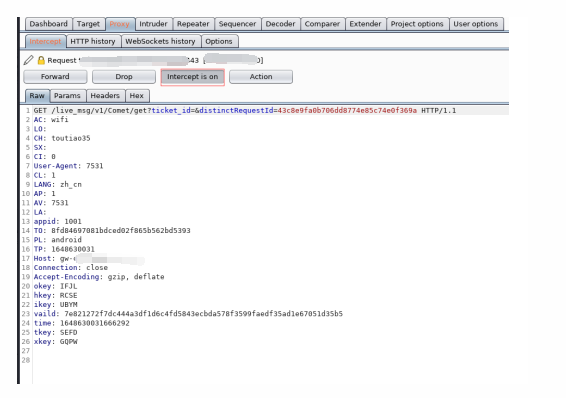Click the GET request line path

[x=100, y=110]
